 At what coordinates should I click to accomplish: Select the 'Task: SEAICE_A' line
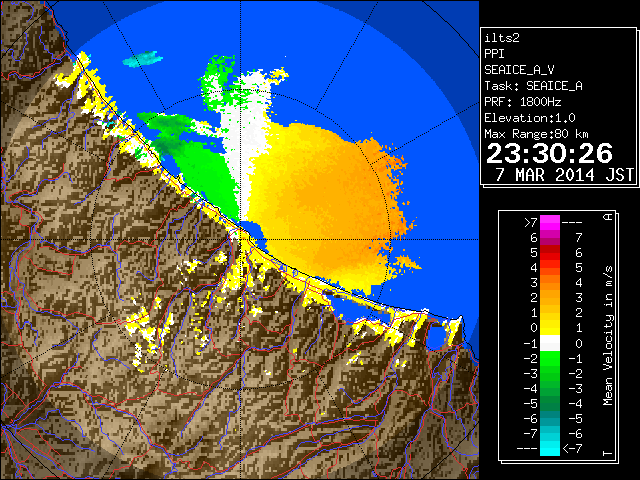coord(533,86)
